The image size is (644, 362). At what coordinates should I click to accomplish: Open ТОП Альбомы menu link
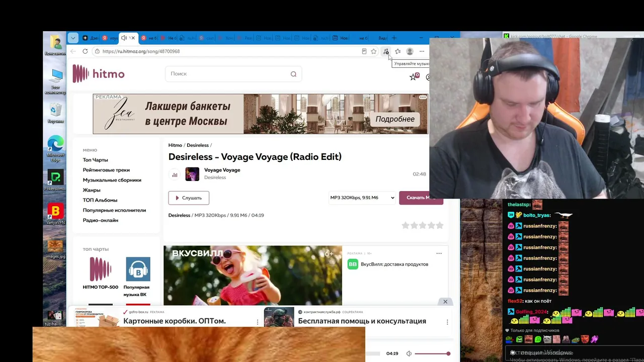point(100,200)
